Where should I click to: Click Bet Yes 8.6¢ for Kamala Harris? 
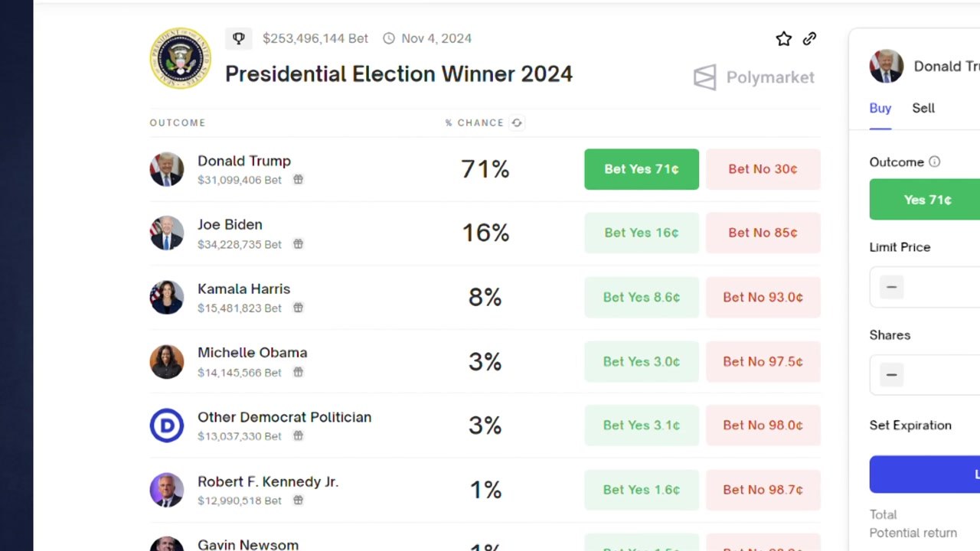click(x=641, y=297)
